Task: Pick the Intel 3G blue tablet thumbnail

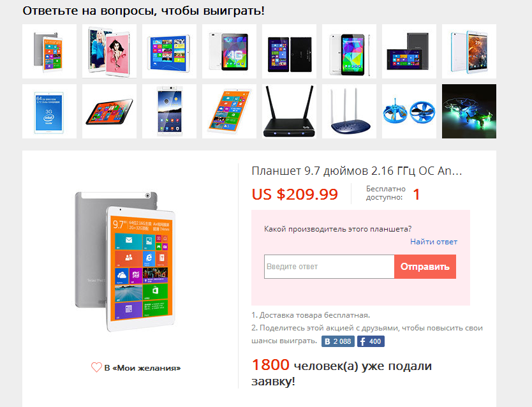Action: click(x=50, y=111)
